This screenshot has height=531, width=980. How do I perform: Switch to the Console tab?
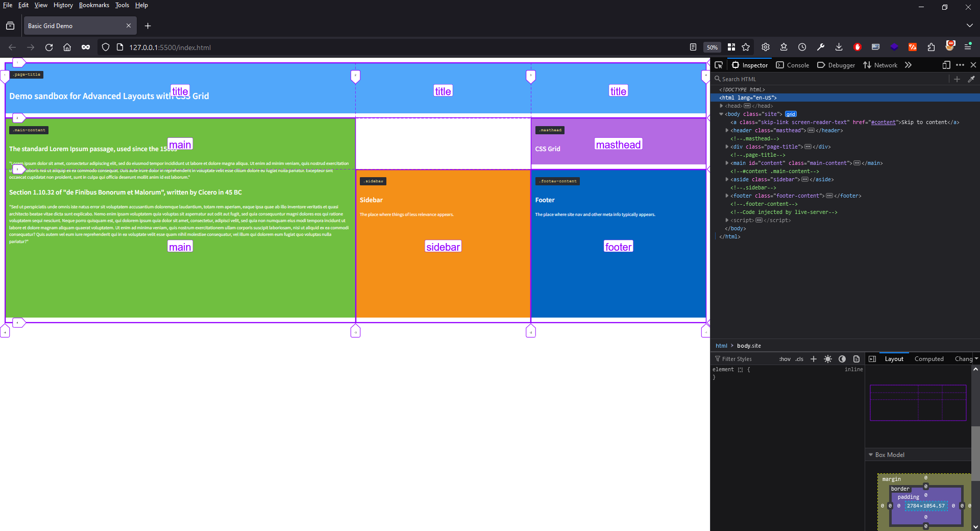coord(792,65)
